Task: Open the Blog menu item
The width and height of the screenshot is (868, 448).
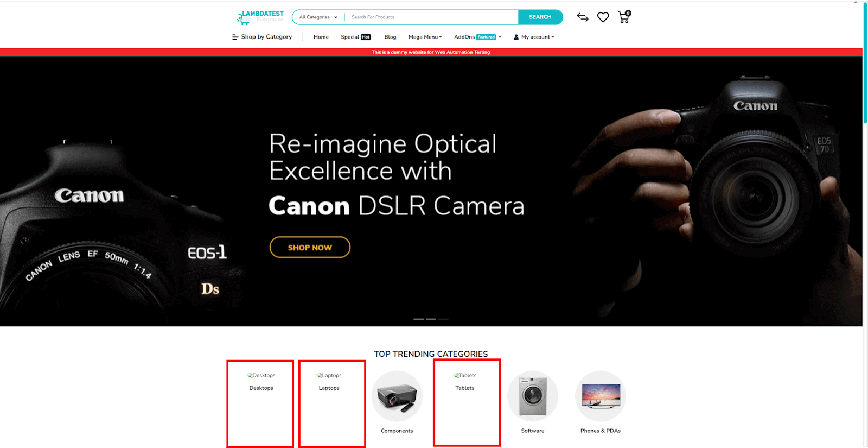Action: (390, 37)
